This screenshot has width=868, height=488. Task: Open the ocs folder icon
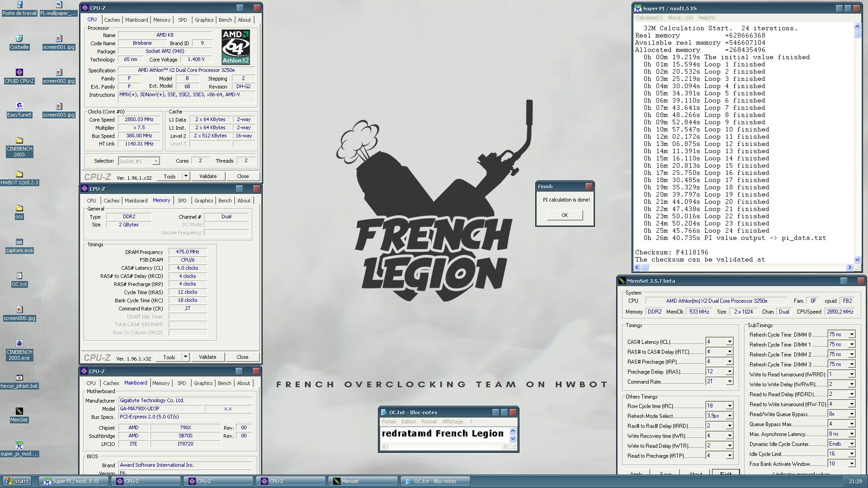click(x=19, y=212)
